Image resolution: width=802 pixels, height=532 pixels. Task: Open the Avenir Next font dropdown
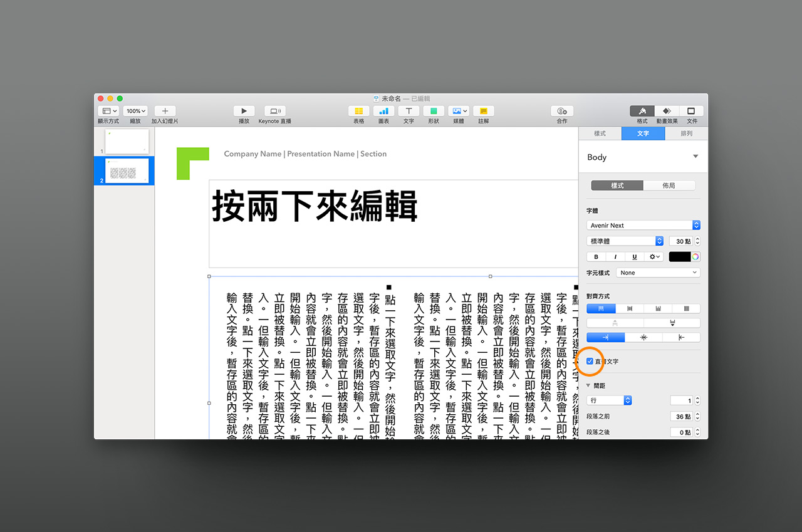pos(643,225)
